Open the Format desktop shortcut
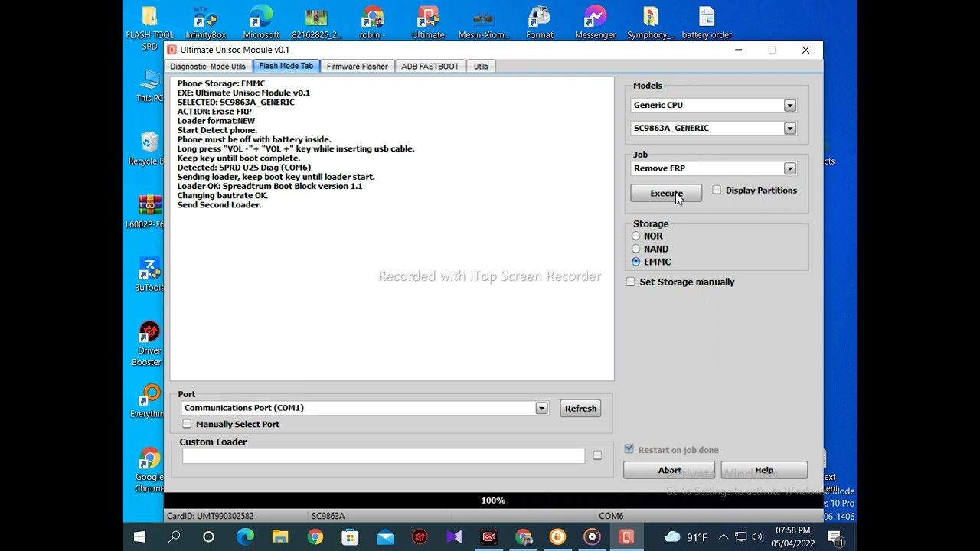 click(x=540, y=23)
